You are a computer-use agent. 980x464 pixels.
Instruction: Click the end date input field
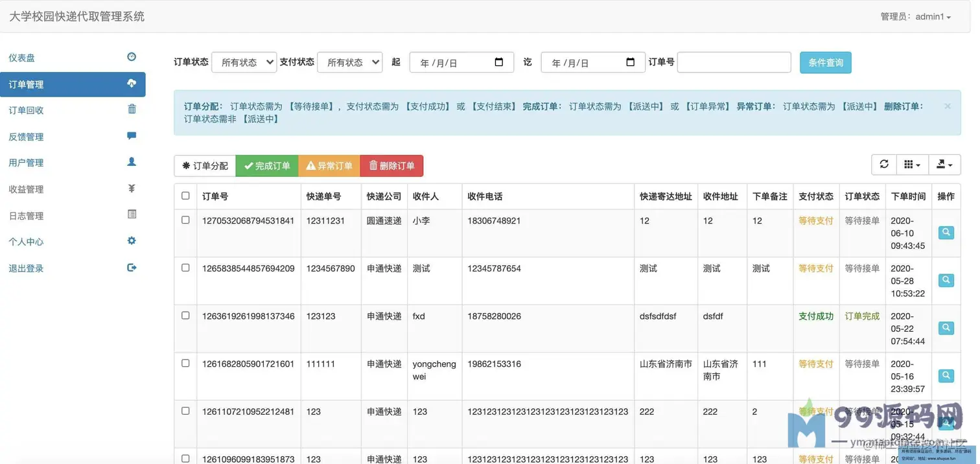click(x=593, y=62)
